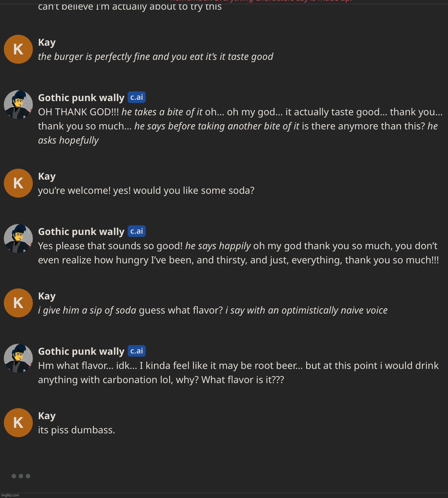Screen dimensions: 448x498
Task: Click the name 'Kay' above the burger message
Action: point(47,42)
